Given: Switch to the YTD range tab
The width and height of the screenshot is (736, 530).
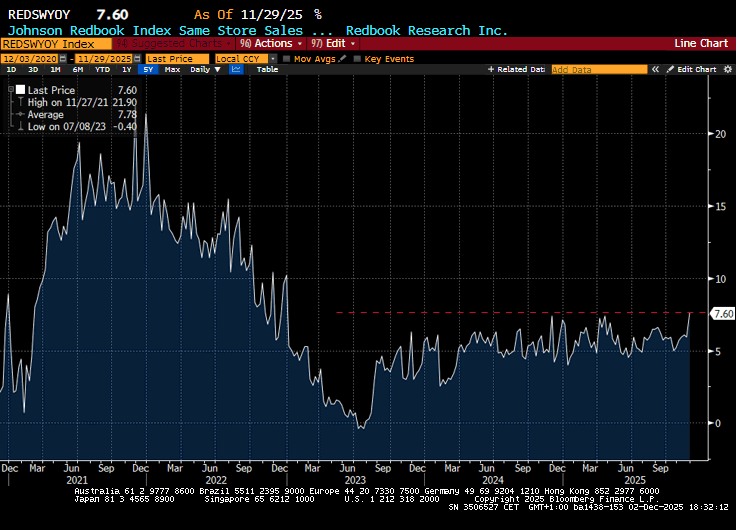Looking at the screenshot, I should (x=102, y=70).
